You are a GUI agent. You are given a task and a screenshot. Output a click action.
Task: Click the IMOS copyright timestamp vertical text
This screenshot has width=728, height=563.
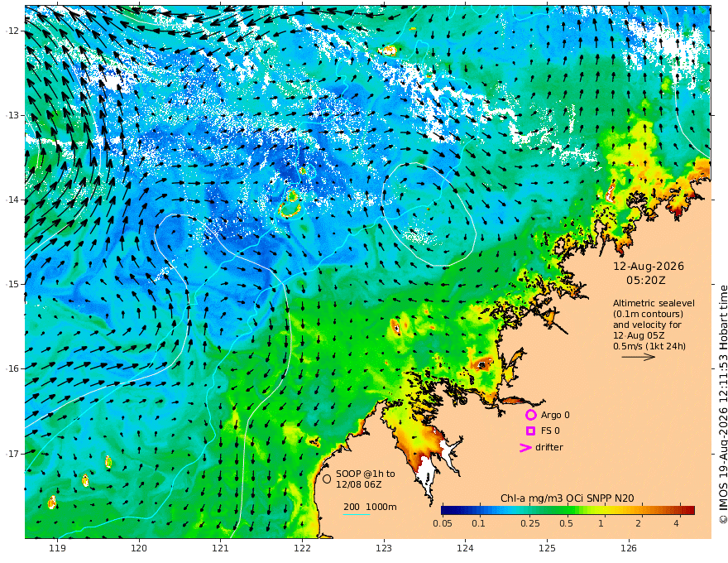click(723, 404)
